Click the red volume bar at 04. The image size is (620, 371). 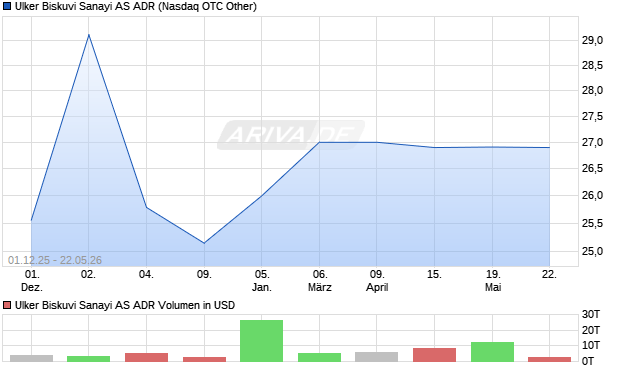[x=146, y=357]
